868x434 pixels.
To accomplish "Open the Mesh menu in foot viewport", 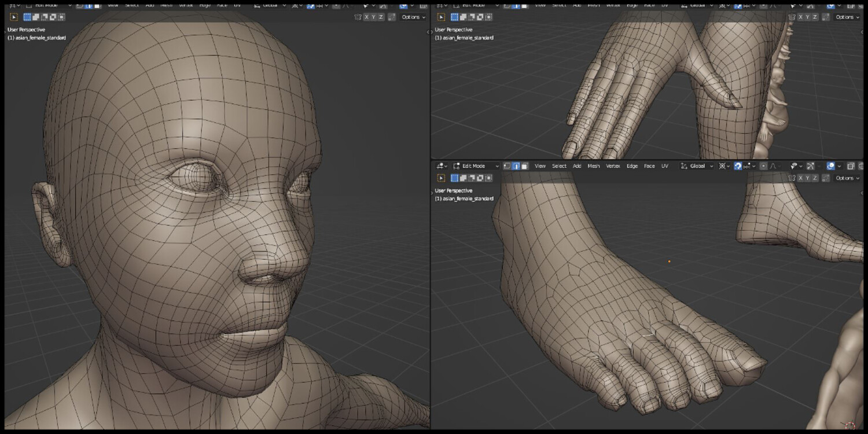I will 594,166.
